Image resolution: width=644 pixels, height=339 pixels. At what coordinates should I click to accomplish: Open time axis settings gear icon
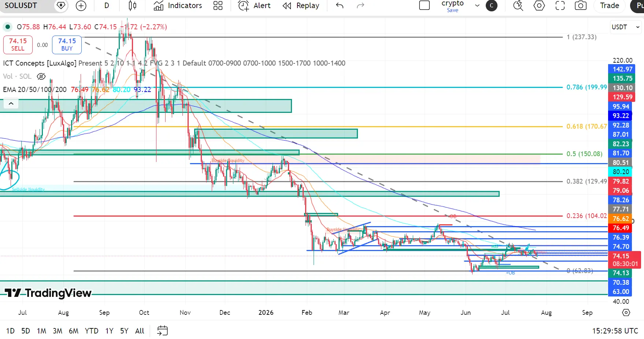coord(626,313)
